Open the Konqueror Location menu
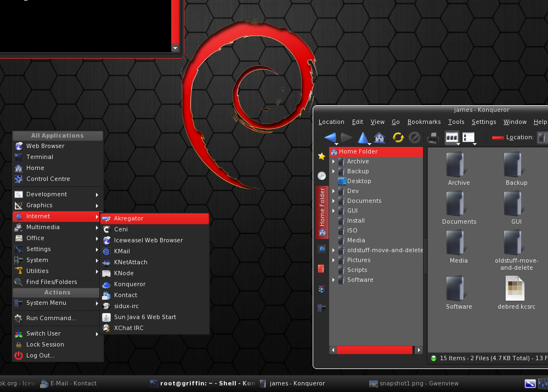The height and width of the screenshot is (392, 548). (331, 122)
